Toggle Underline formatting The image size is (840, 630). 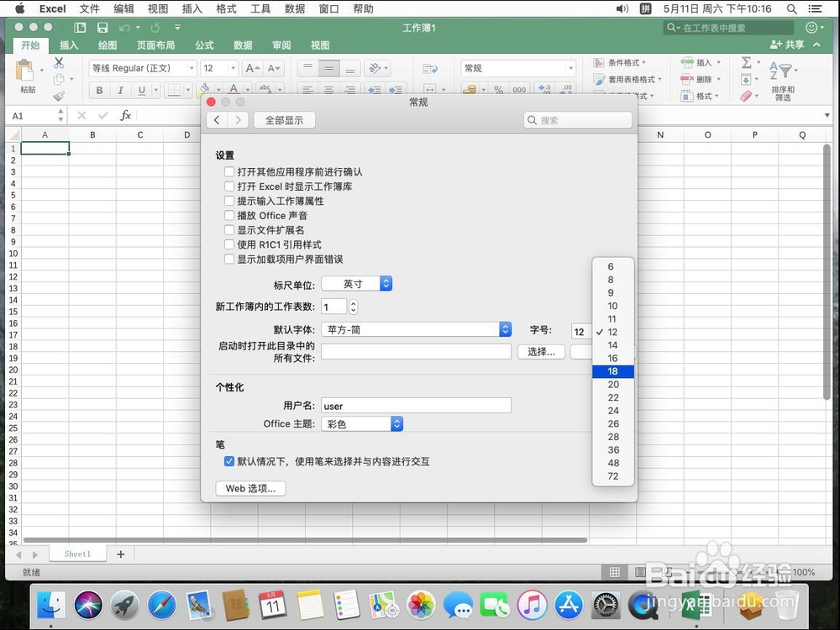point(141,90)
